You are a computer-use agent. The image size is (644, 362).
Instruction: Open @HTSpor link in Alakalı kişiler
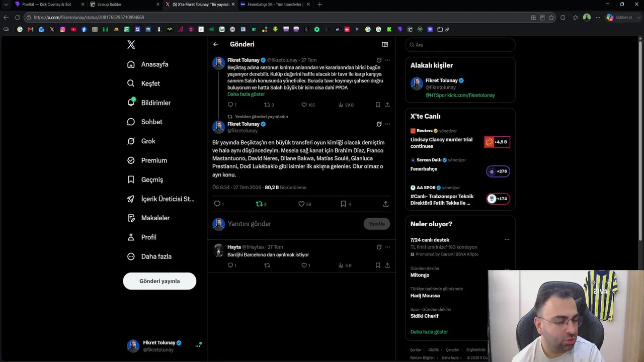tap(436, 95)
